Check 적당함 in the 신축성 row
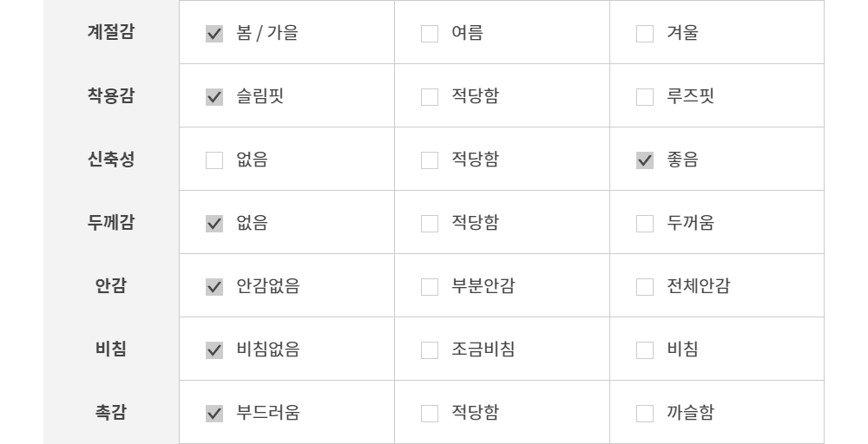Screen dimensions: 868x444 click(430, 161)
